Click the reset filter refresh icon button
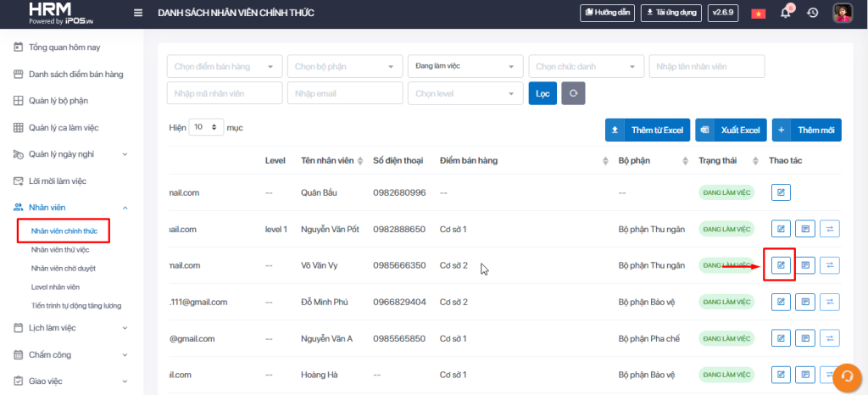Screen dimensions: 868x395 [573, 93]
